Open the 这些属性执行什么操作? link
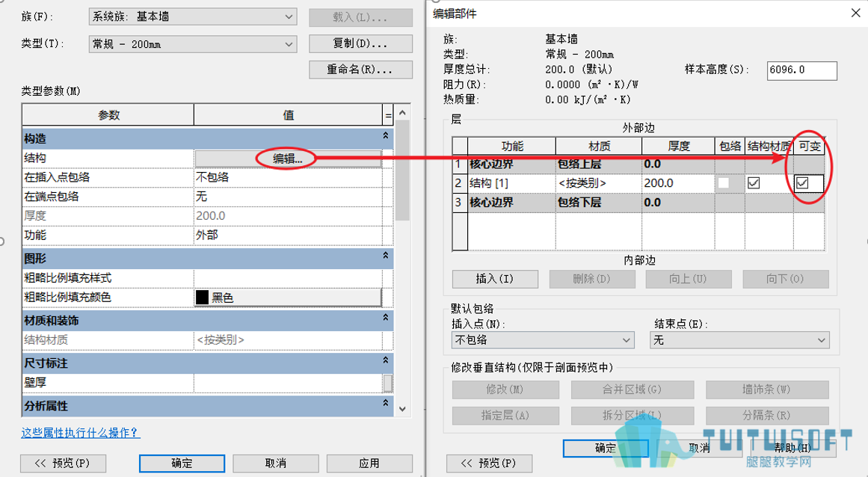Viewport: 868px width, 477px height. coord(81,433)
